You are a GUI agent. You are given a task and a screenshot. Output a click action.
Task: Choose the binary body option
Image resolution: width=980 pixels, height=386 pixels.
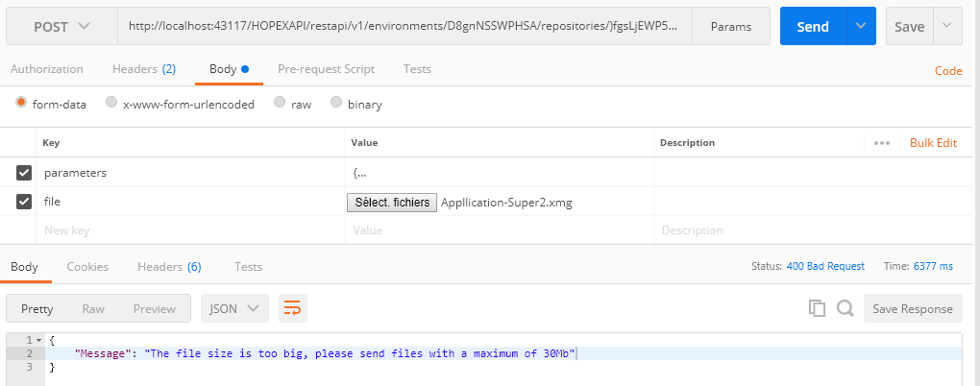pos(336,104)
